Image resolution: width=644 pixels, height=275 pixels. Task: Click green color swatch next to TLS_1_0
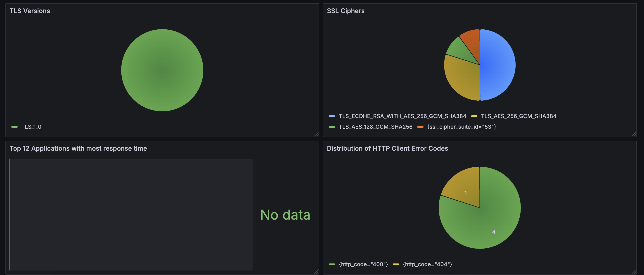click(x=14, y=127)
